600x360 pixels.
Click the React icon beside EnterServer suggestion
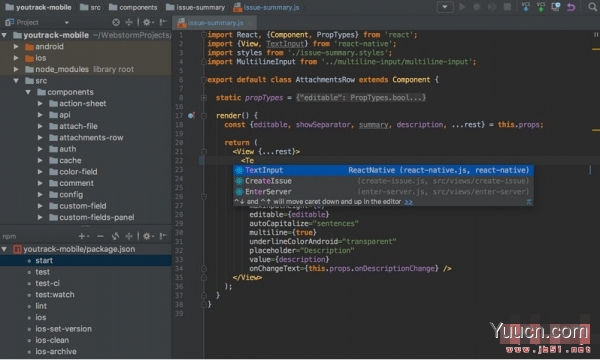(x=239, y=192)
